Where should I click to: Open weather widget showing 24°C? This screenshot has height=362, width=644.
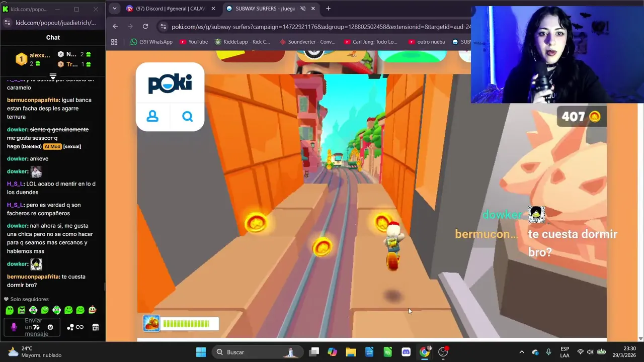point(34,352)
